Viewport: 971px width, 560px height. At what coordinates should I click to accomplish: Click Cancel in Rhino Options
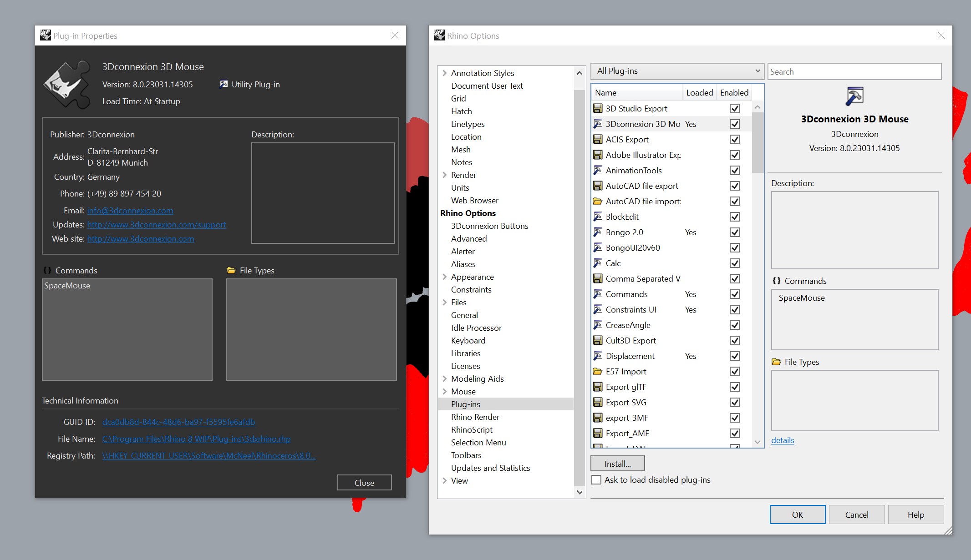[x=857, y=515]
